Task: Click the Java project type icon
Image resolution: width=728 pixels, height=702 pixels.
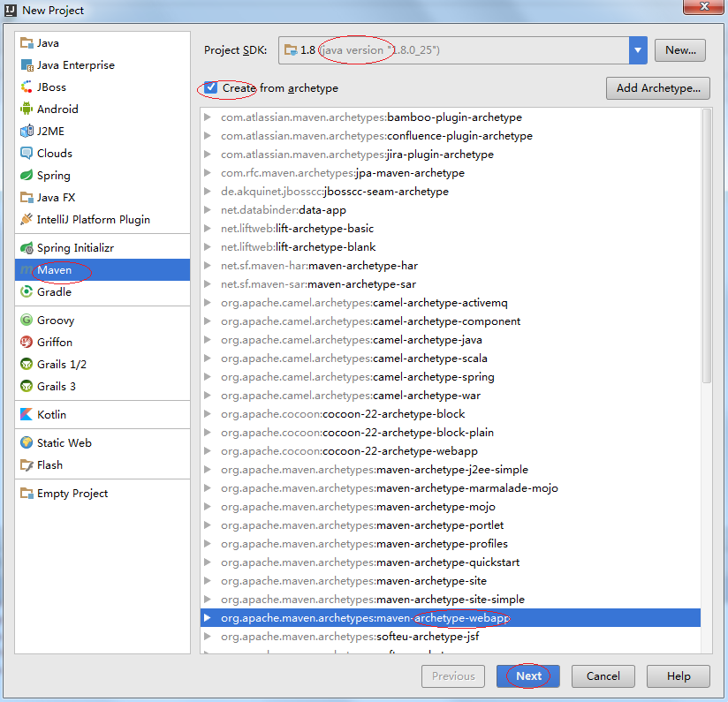Action: (27, 43)
